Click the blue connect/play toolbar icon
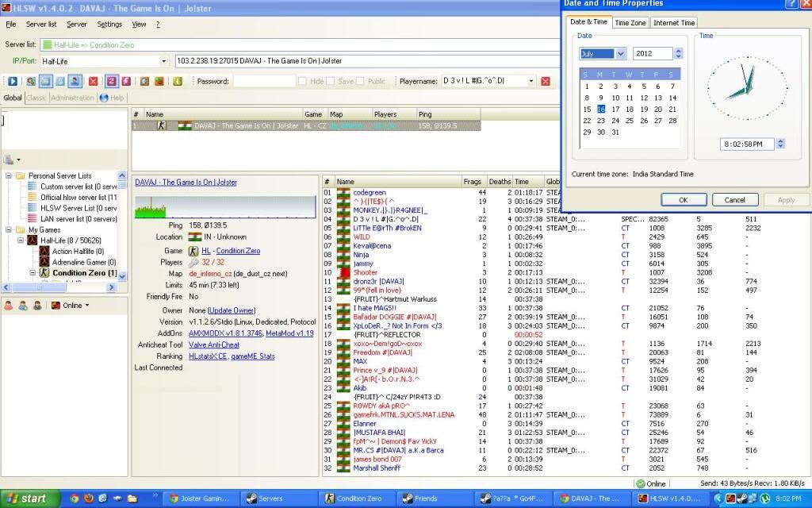 point(13,82)
